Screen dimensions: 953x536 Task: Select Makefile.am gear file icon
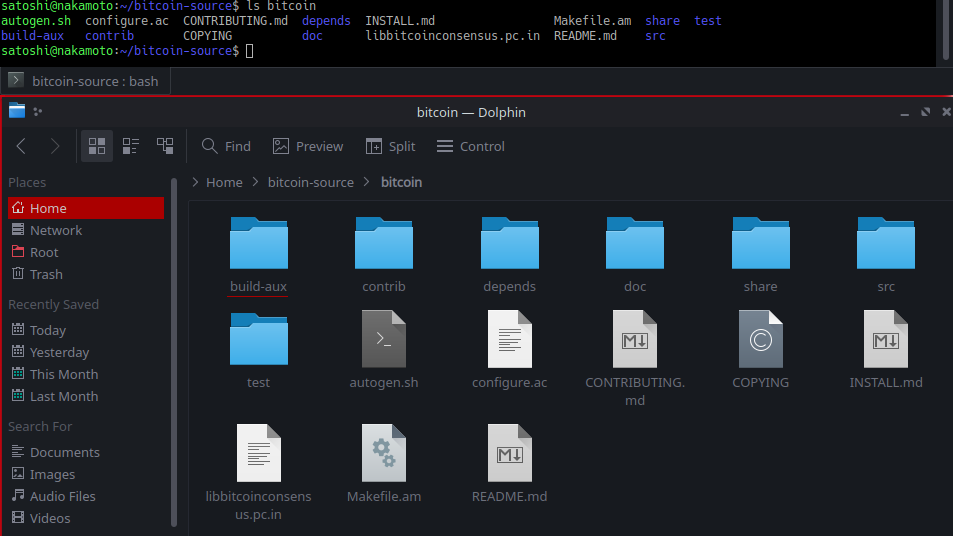(x=384, y=453)
